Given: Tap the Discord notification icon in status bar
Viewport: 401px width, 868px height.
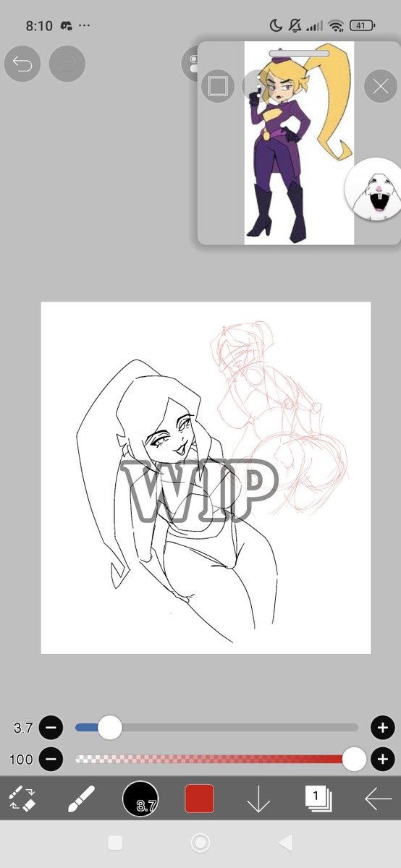Looking at the screenshot, I should pyautogui.click(x=67, y=26).
